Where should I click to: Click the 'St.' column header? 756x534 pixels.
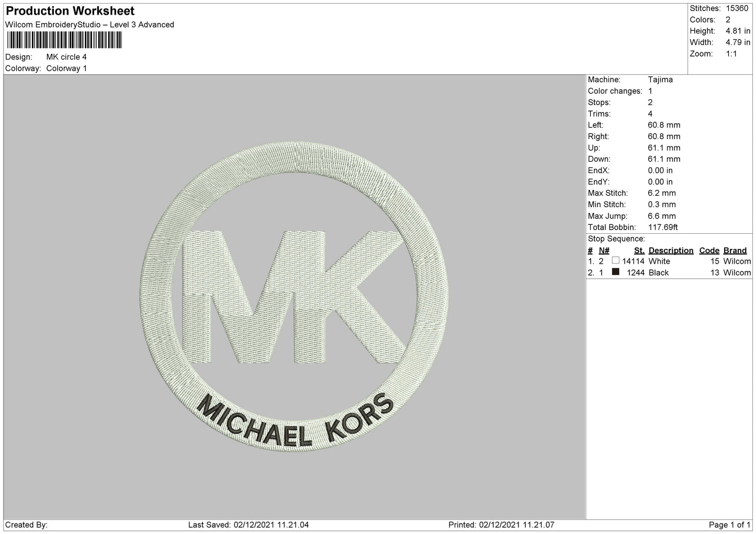click(x=639, y=251)
